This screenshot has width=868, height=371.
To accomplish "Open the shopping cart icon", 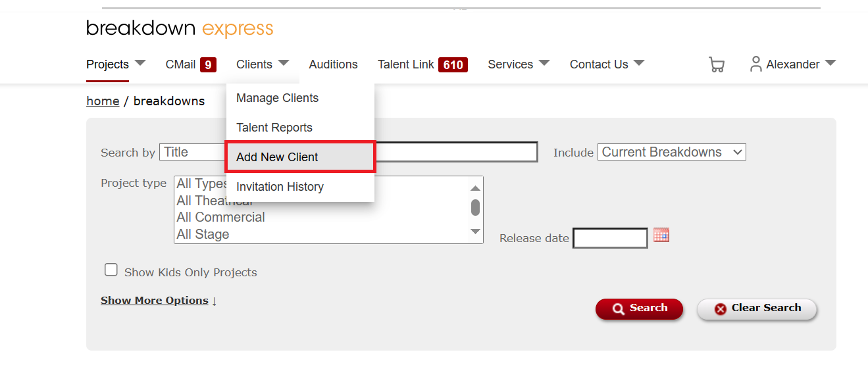I will pyautogui.click(x=716, y=64).
